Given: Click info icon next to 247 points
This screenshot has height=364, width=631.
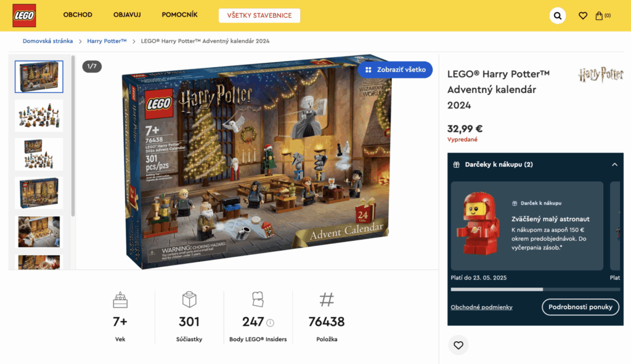Looking at the screenshot, I should point(271,323).
